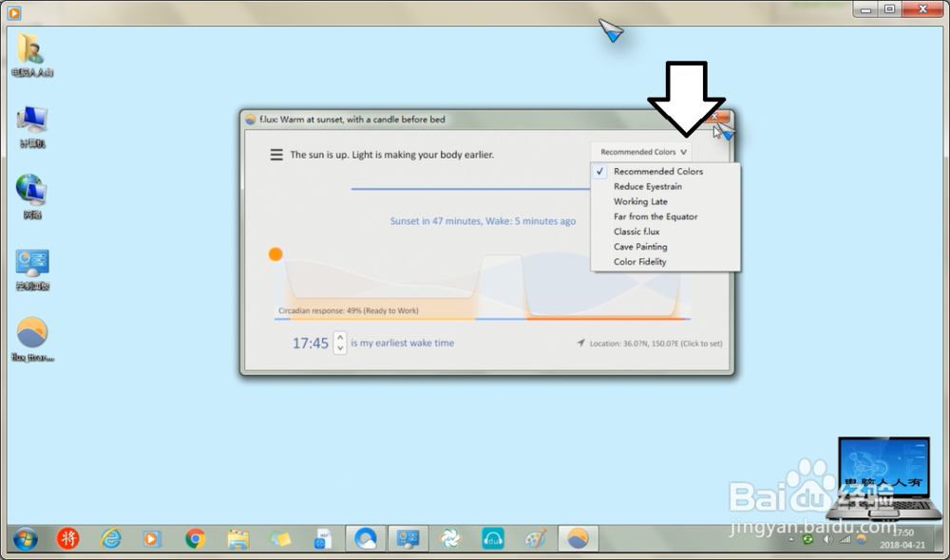This screenshot has width=950, height=560.
Task: Open the f.lux hamburger menu
Action: tap(276, 155)
